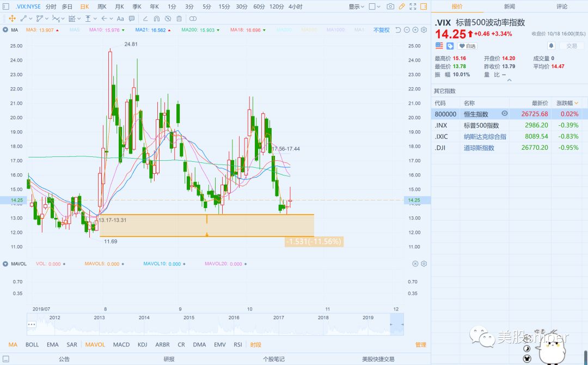Collapse the MA indicator legend
588x365 pixels.
coord(5,30)
